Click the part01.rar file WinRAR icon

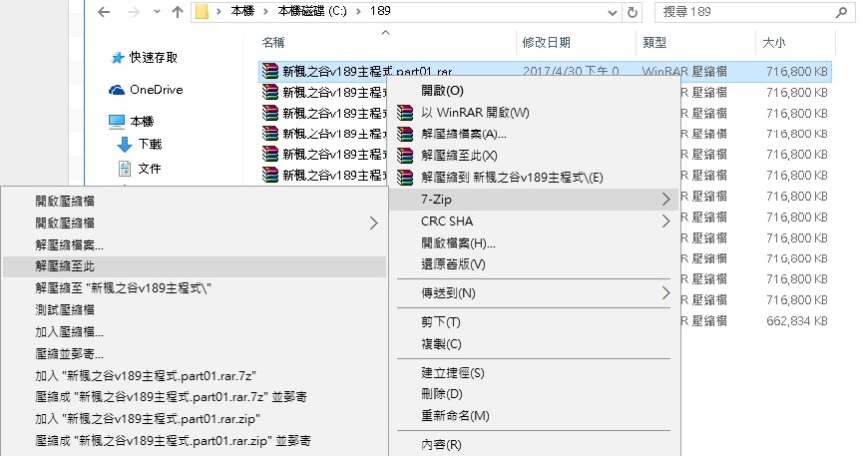coord(270,71)
